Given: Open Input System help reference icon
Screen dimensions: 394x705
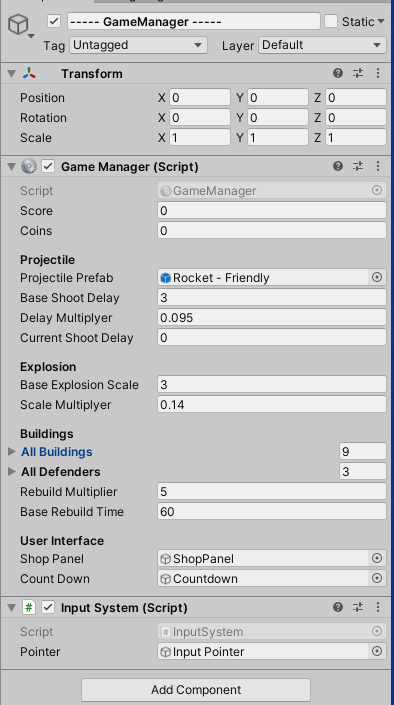Looking at the screenshot, I should click(338, 608).
